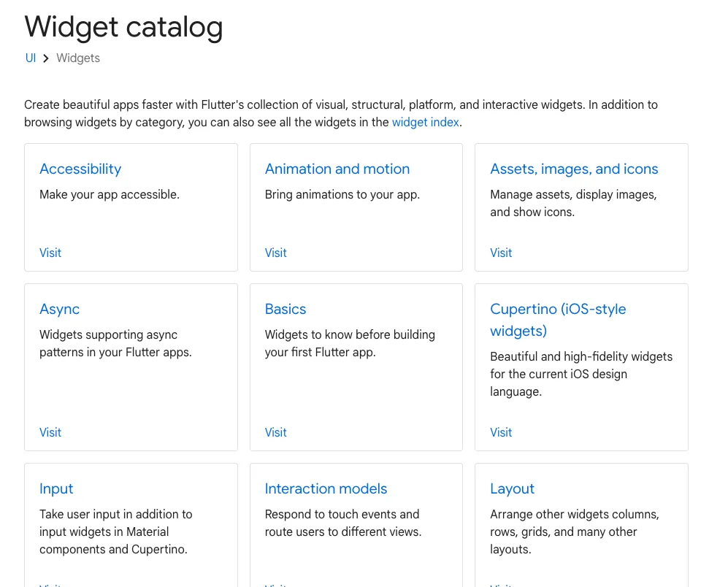
Task: Open Animation and motion heading
Action: [x=337, y=169]
